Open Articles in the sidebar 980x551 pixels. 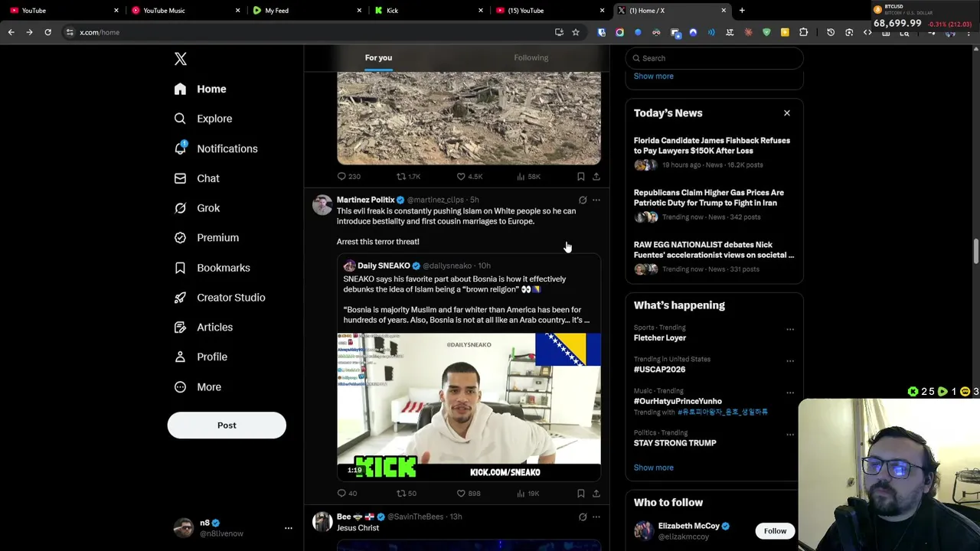click(x=203, y=328)
